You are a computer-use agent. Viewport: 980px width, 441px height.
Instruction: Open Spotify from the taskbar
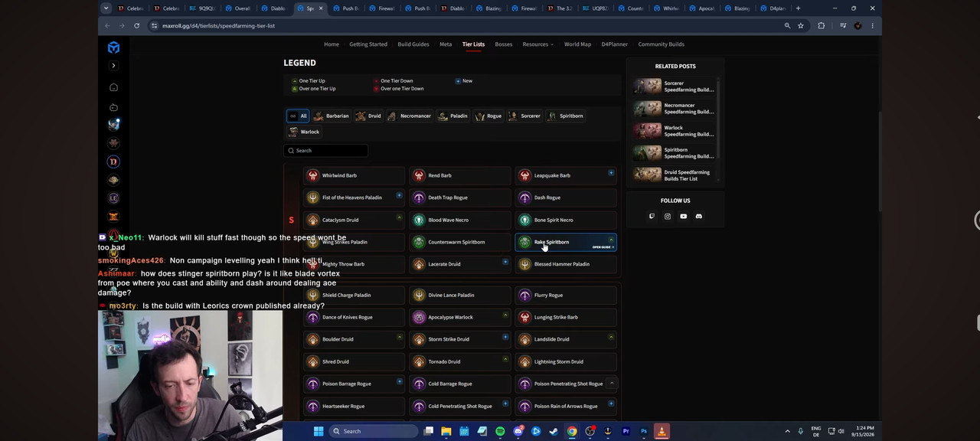pos(500,431)
